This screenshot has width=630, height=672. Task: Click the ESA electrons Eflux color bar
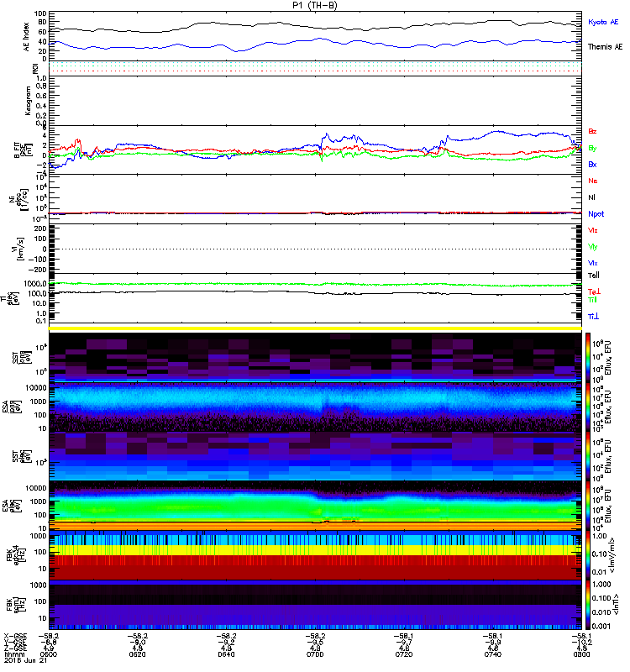pos(588,506)
